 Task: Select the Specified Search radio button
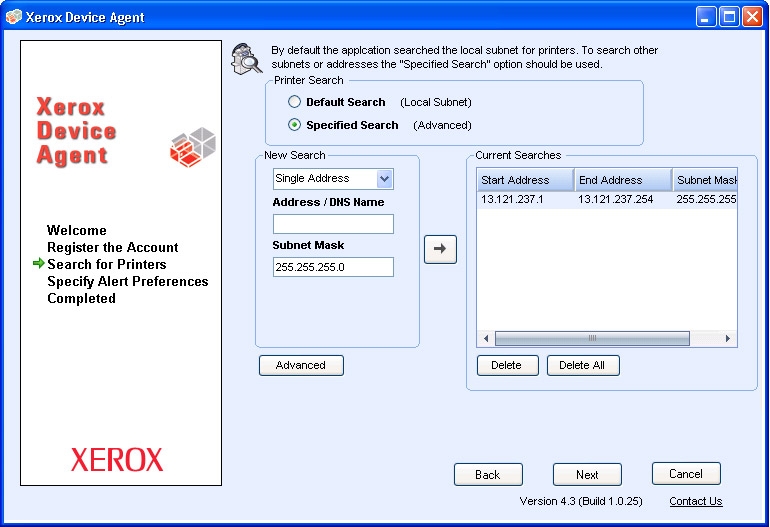(294, 125)
